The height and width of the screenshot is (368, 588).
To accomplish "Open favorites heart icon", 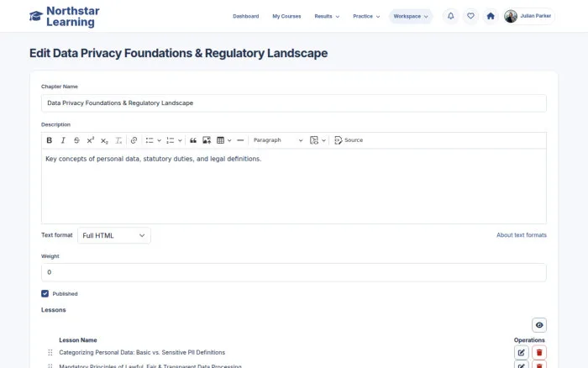I will coord(470,16).
